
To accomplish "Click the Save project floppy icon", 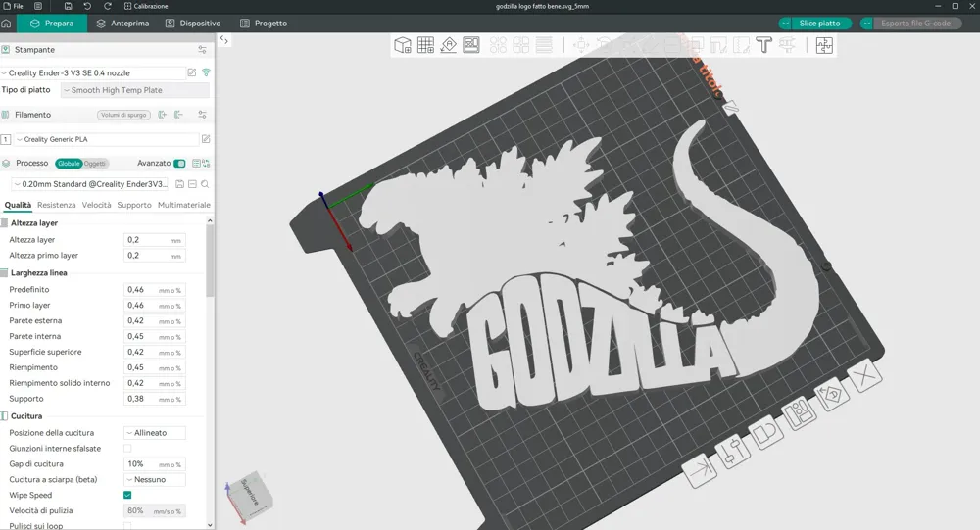I will 68,6.
